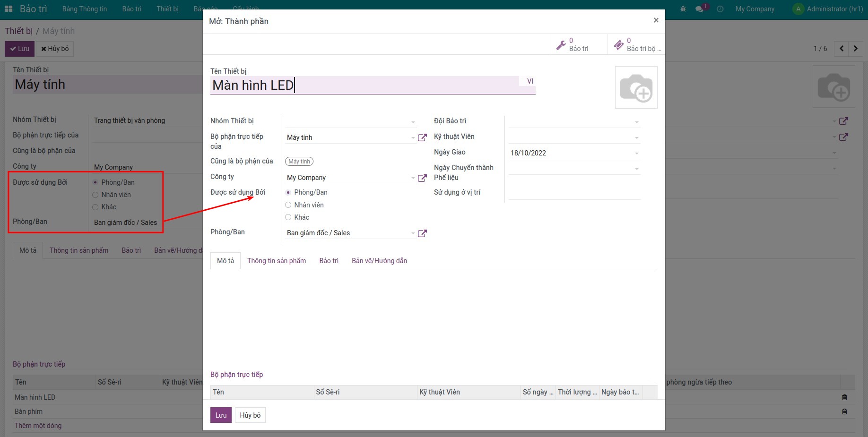Click the Tên Thiết bị name input field

coord(364,86)
